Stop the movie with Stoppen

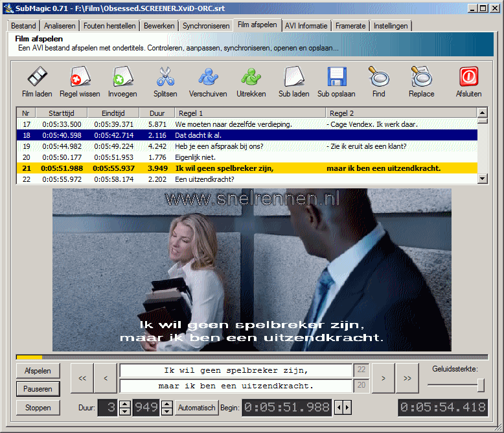(38, 408)
